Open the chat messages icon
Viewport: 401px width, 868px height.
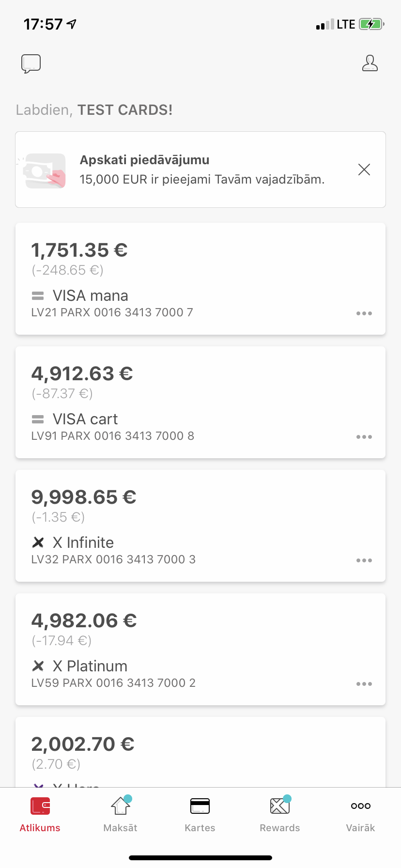pos(31,63)
